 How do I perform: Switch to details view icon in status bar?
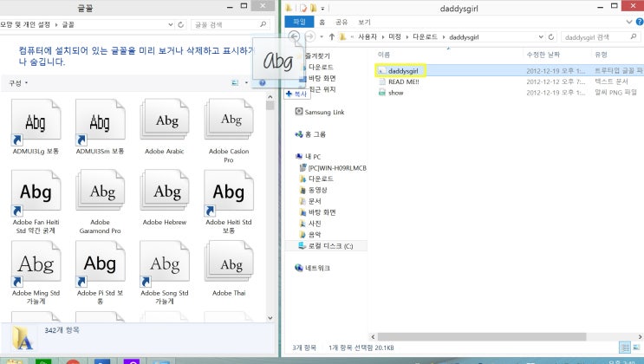coord(625,348)
